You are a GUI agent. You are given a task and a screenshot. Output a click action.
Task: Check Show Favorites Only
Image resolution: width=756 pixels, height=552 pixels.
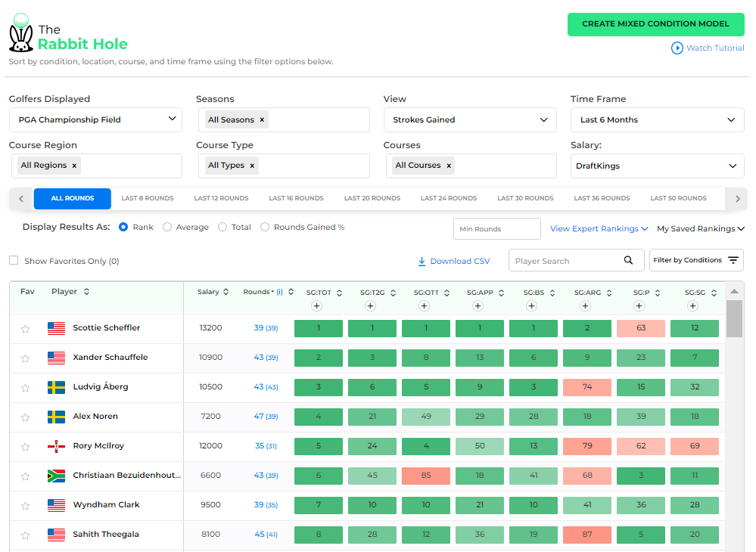click(x=14, y=260)
